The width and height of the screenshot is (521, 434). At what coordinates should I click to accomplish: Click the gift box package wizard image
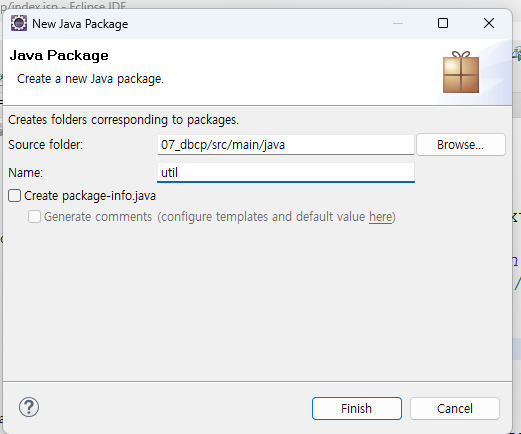(x=461, y=72)
